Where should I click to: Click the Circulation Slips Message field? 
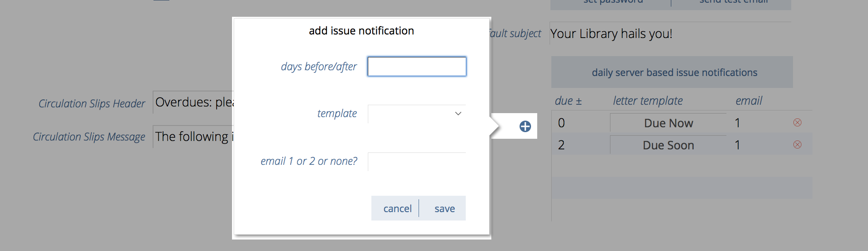pos(194,137)
